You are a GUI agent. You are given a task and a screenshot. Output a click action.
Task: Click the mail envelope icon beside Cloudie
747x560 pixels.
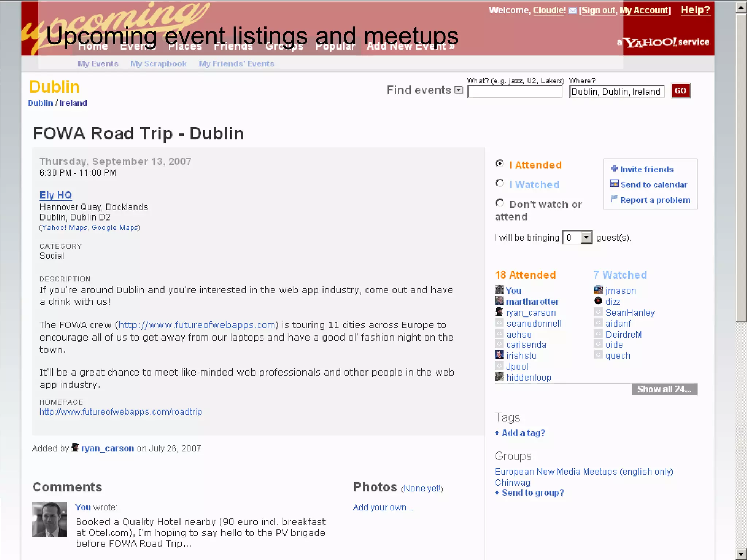pyautogui.click(x=573, y=11)
